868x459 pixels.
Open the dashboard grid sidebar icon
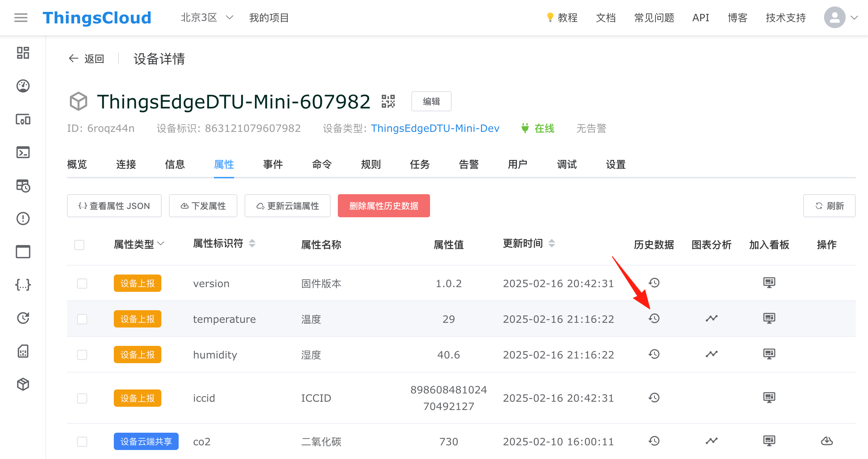pos(23,53)
